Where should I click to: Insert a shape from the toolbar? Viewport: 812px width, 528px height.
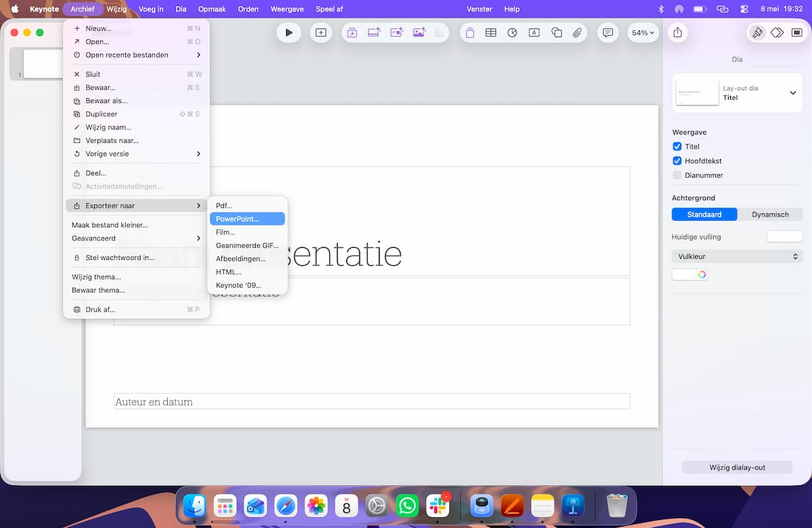pos(556,32)
